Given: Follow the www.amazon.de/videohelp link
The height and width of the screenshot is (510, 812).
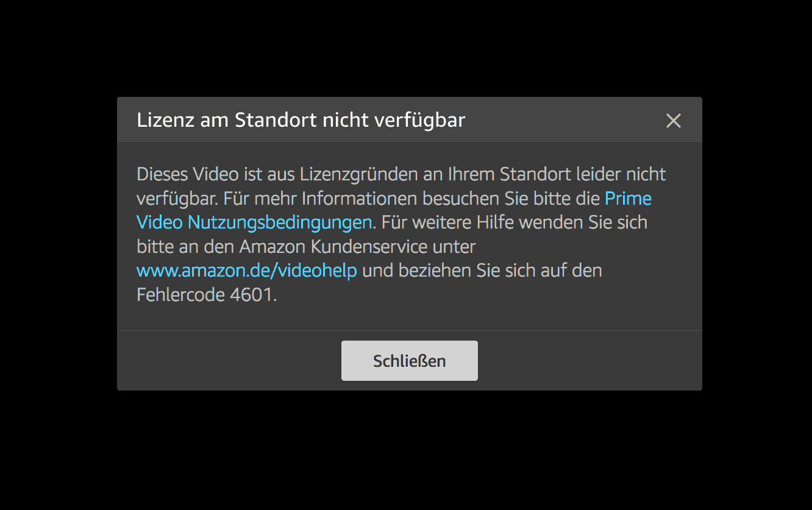Looking at the screenshot, I should [x=247, y=270].
